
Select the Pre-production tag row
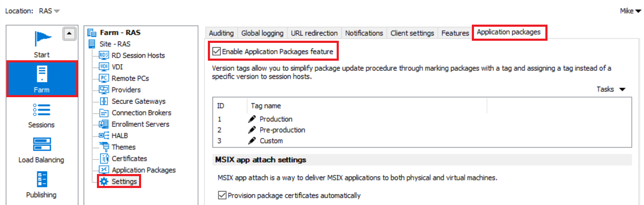coord(282,130)
